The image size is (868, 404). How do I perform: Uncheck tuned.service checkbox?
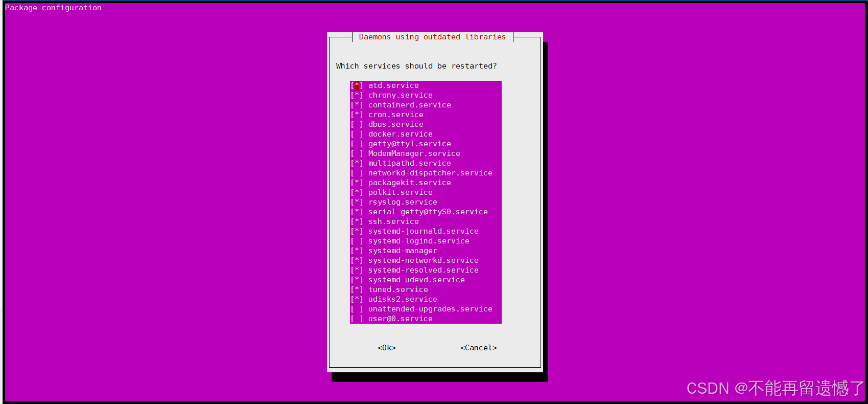point(357,289)
